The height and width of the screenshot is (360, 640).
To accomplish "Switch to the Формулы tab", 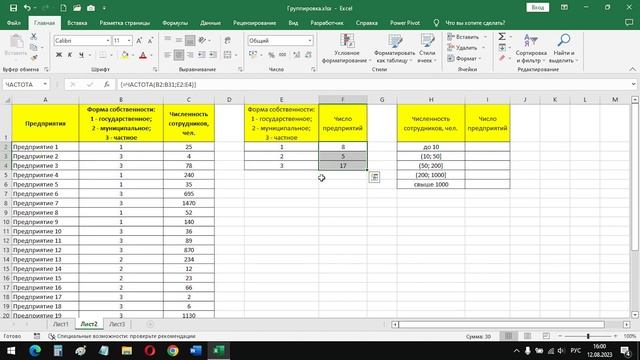I will pos(175,23).
